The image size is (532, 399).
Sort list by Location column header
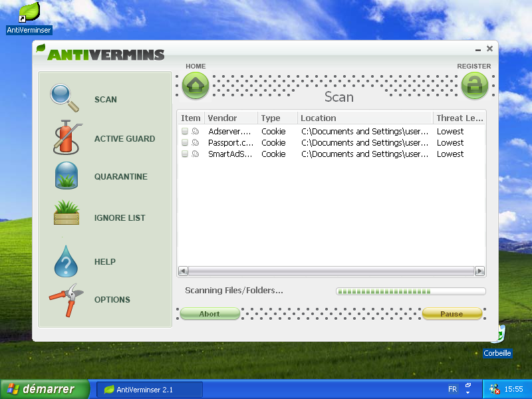click(x=365, y=118)
